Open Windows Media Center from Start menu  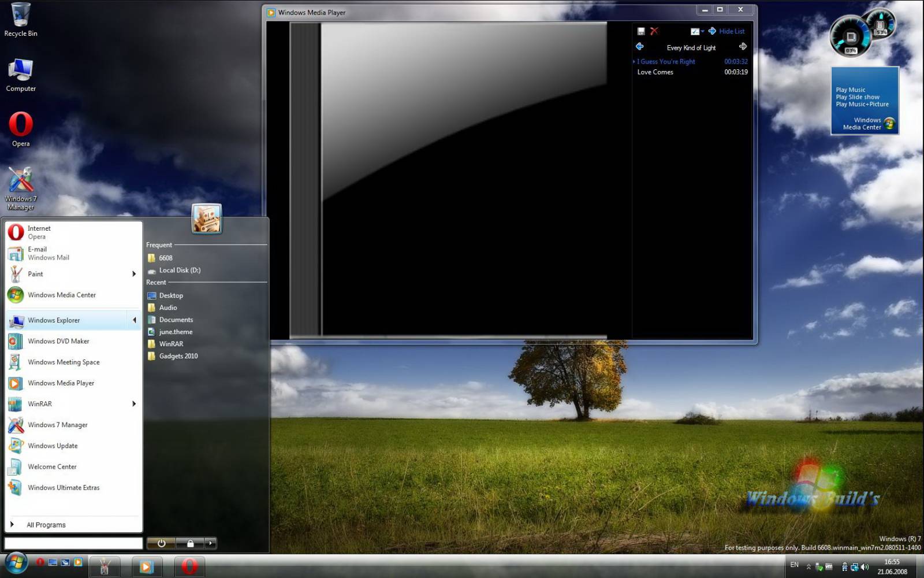coord(74,295)
